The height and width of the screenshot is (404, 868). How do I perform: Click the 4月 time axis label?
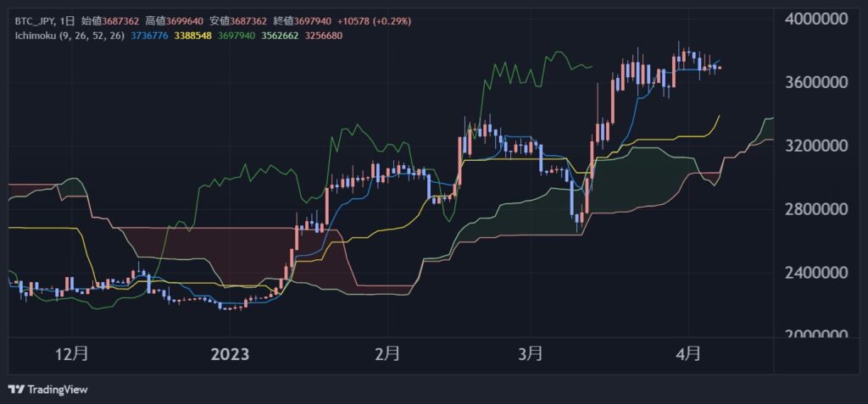(x=688, y=353)
